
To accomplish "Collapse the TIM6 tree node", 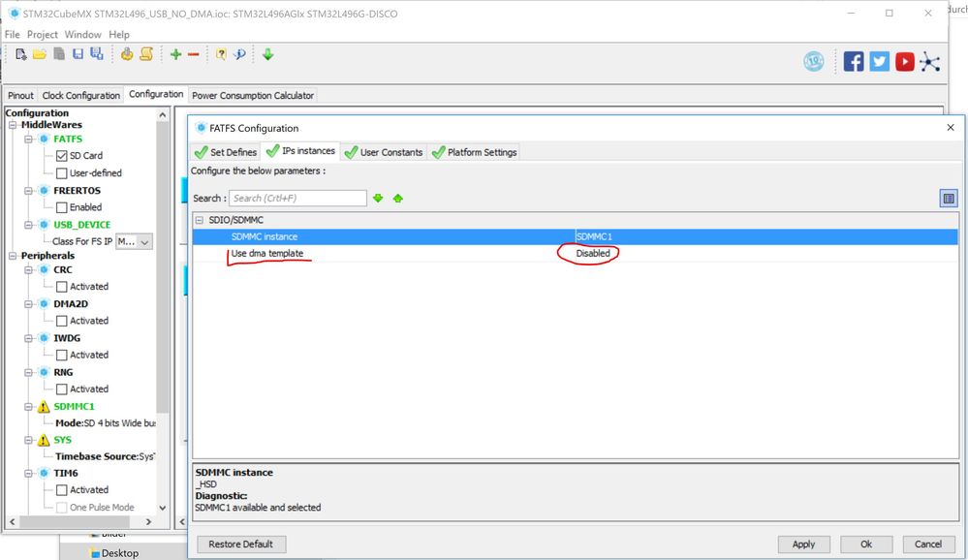I will click(x=28, y=473).
